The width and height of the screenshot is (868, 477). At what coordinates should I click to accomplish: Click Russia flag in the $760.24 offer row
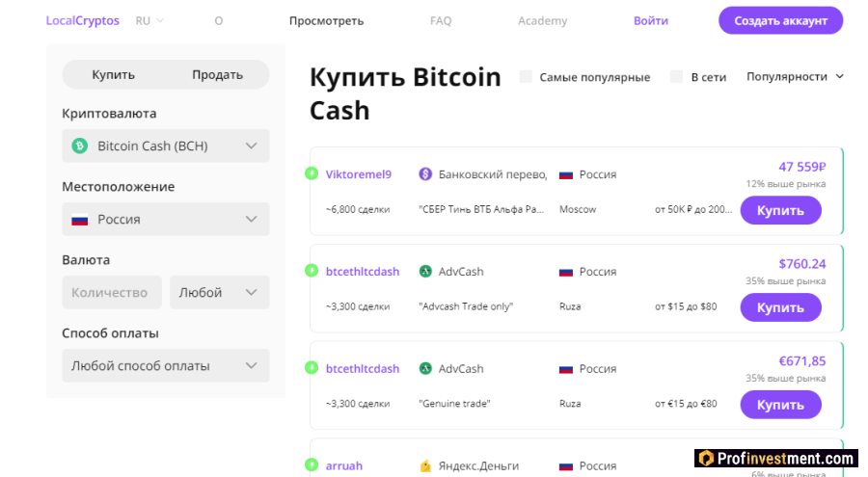(x=566, y=273)
